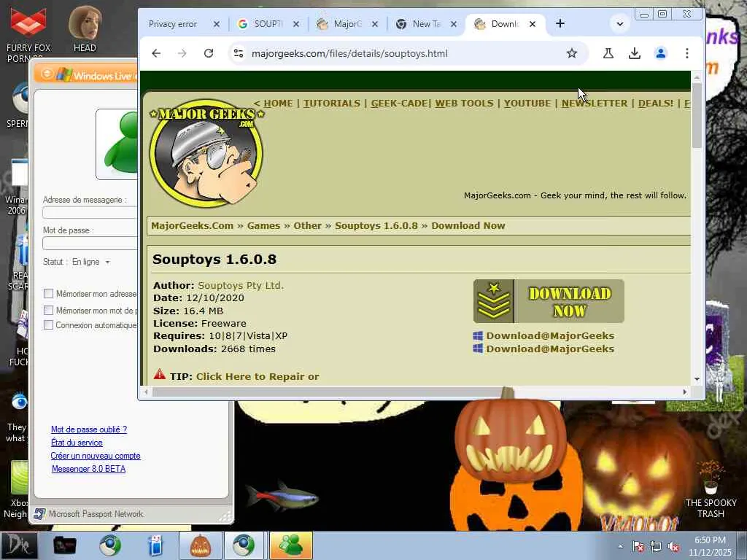Switch to the SOUPT Google tab
747x560 pixels.
[268, 24]
